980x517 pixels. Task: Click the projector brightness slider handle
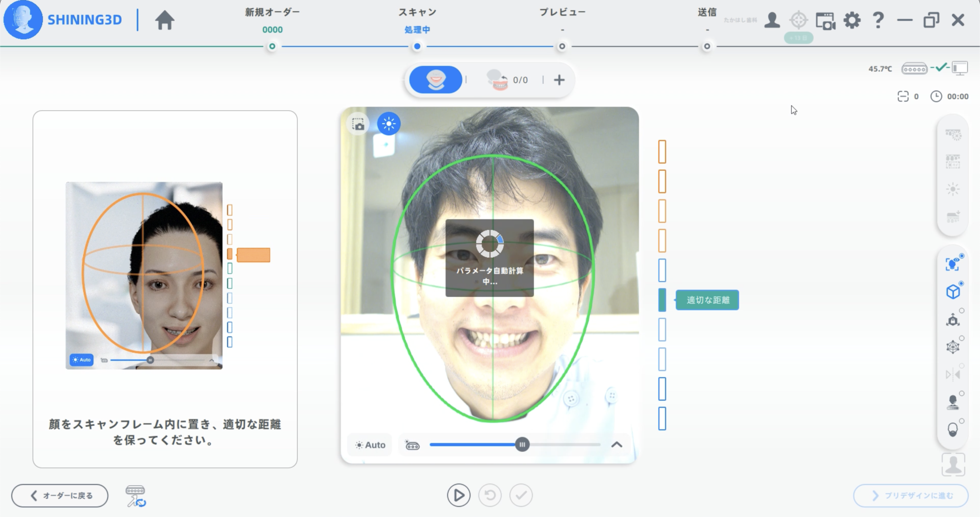tap(522, 445)
